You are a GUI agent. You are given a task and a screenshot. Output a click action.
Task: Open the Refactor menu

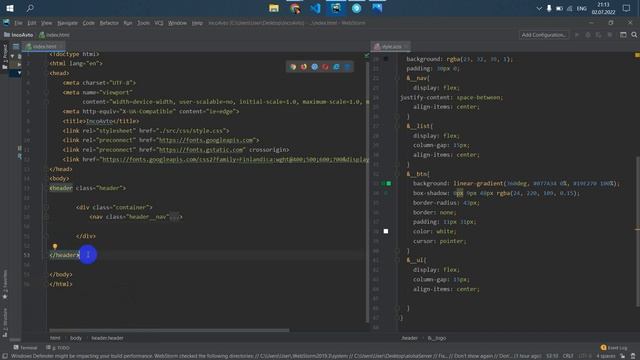point(109,23)
